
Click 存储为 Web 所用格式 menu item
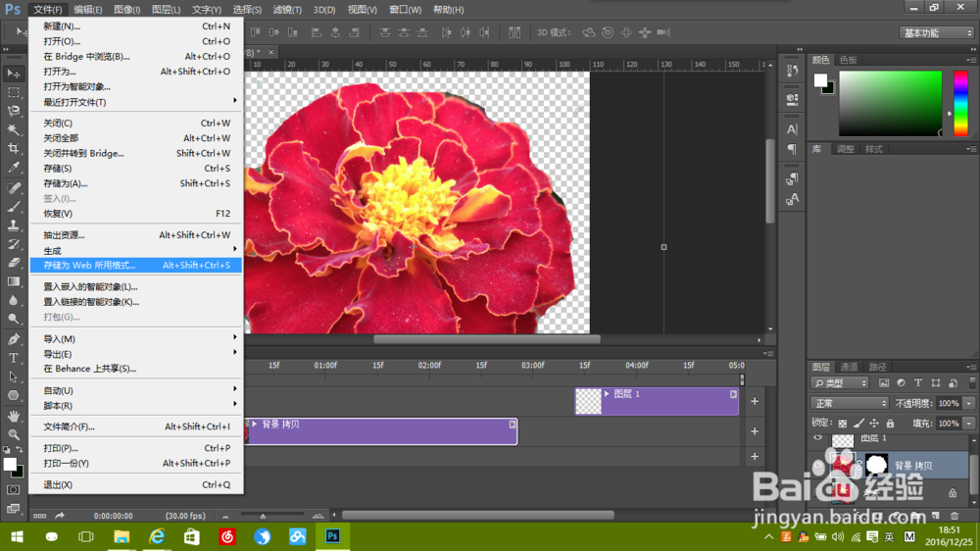(90, 266)
